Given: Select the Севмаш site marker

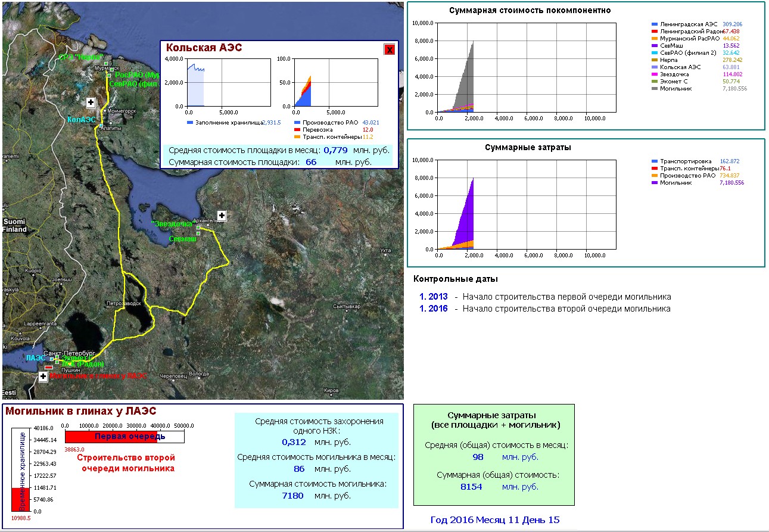Looking at the screenshot, I should (198, 234).
